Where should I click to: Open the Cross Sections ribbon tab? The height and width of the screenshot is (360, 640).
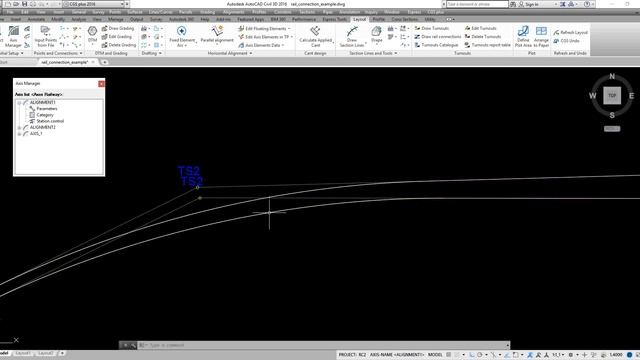tap(404, 19)
